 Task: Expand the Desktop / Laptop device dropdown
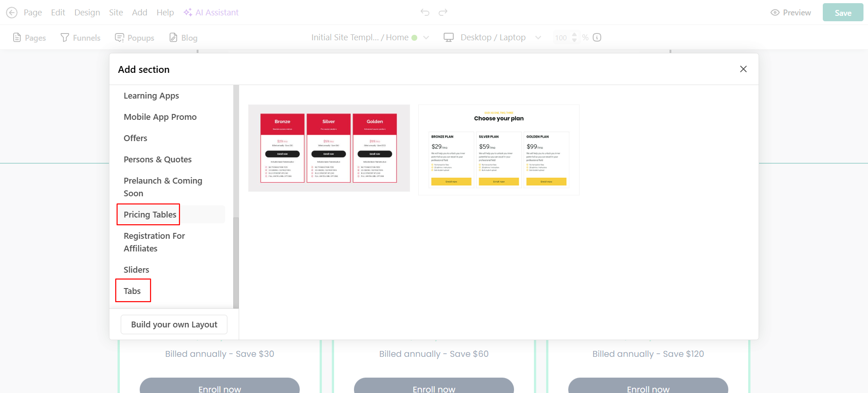[538, 38]
